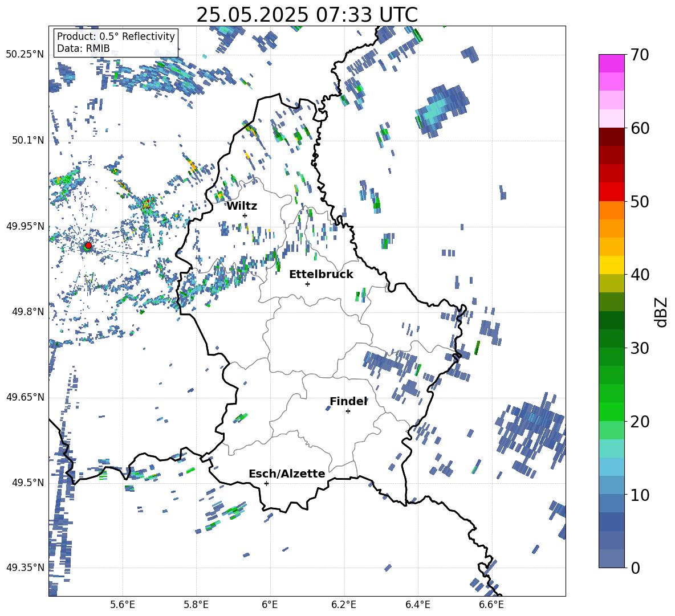The image size is (675, 616).
Task: Click the Data: RMIB text
Action: [x=83, y=48]
